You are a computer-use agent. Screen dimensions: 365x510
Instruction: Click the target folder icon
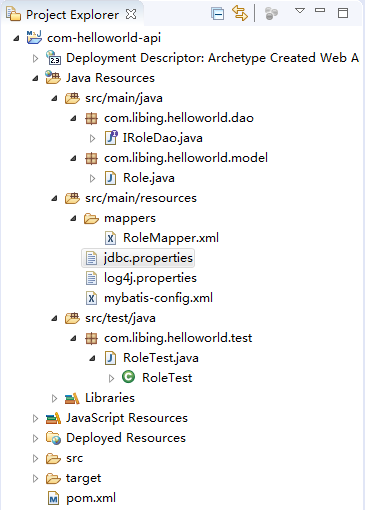[53, 479]
